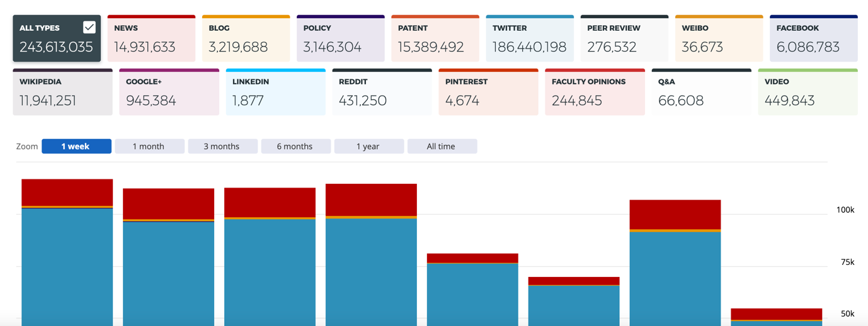Toggle the LinkedIn source card
The height and width of the screenshot is (326, 868).
click(x=275, y=93)
